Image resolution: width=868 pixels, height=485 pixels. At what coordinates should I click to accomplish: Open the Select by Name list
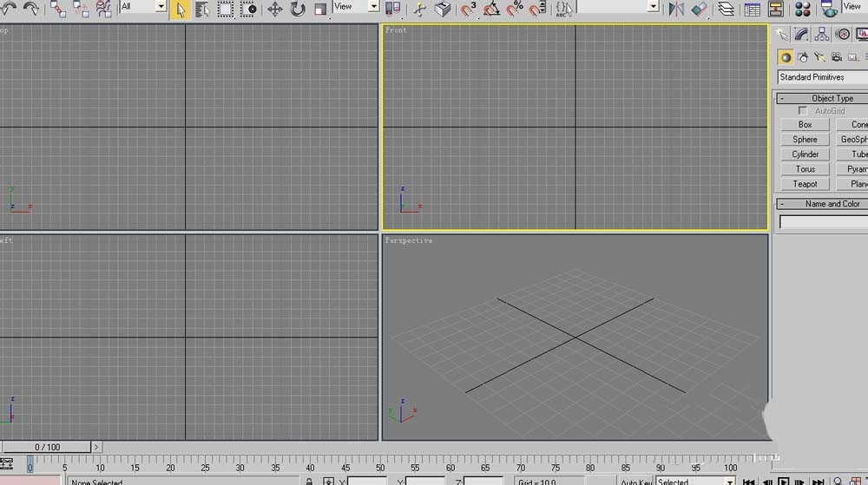click(202, 10)
